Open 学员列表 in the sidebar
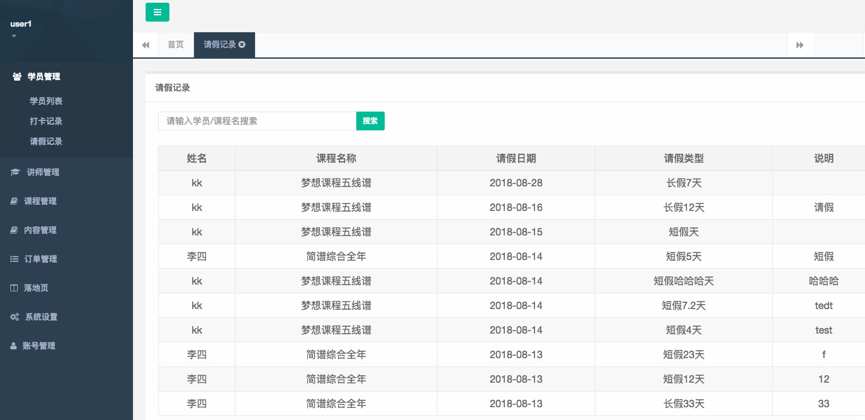 [x=46, y=101]
